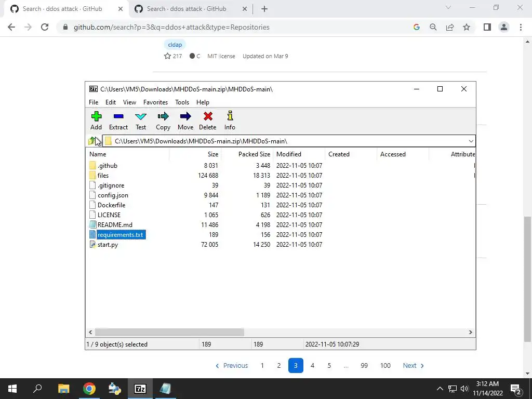Click the Extract toolbar icon
Image resolution: width=532 pixels, height=399 pixels.
click(x=118, y=117)
